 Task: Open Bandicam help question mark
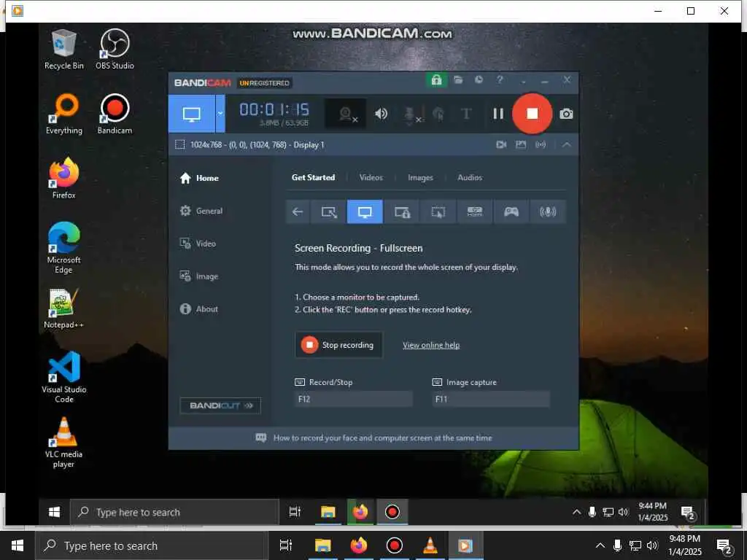500,80
